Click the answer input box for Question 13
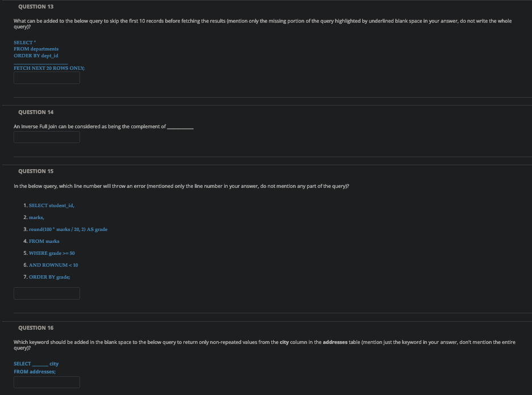 tap(47, 78)
